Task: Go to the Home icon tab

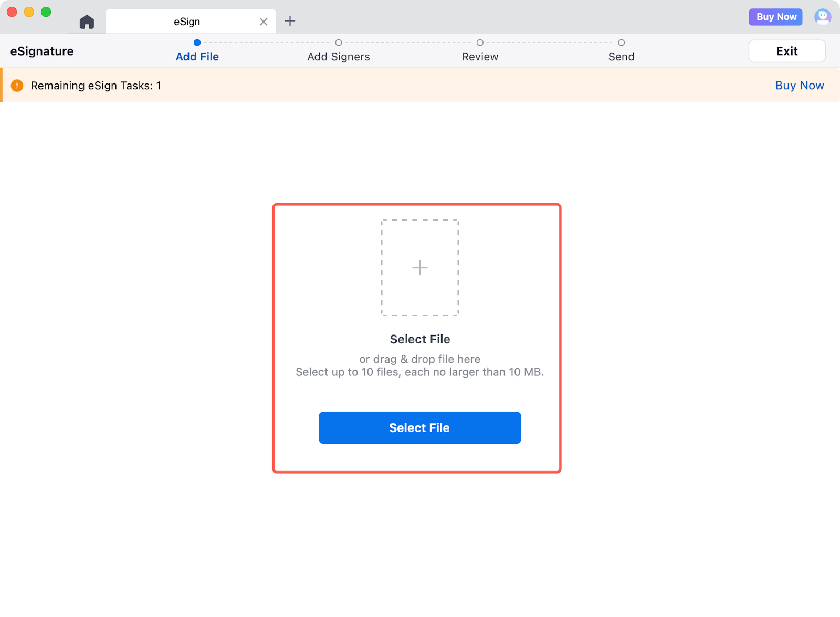Action: tap(87, 22)
